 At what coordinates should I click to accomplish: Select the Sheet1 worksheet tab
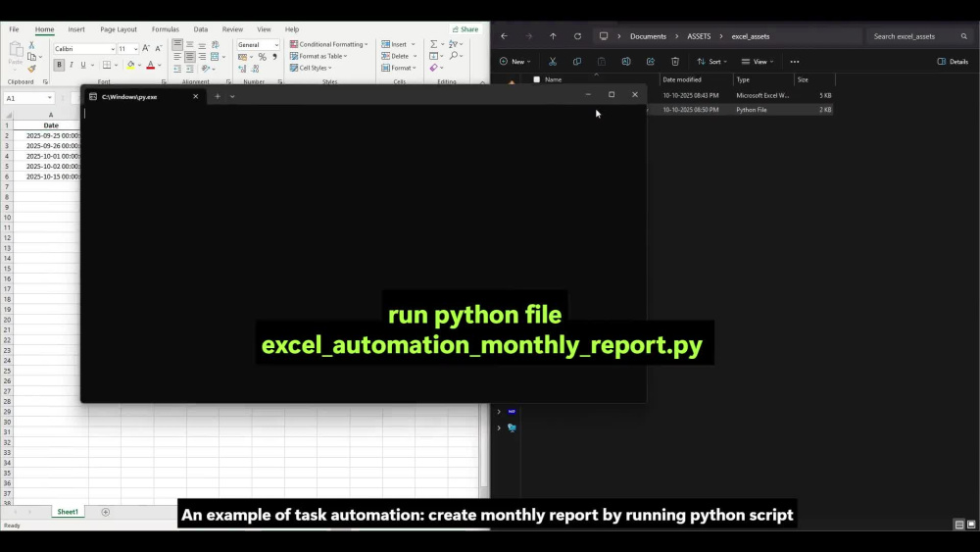coord(68,512)
